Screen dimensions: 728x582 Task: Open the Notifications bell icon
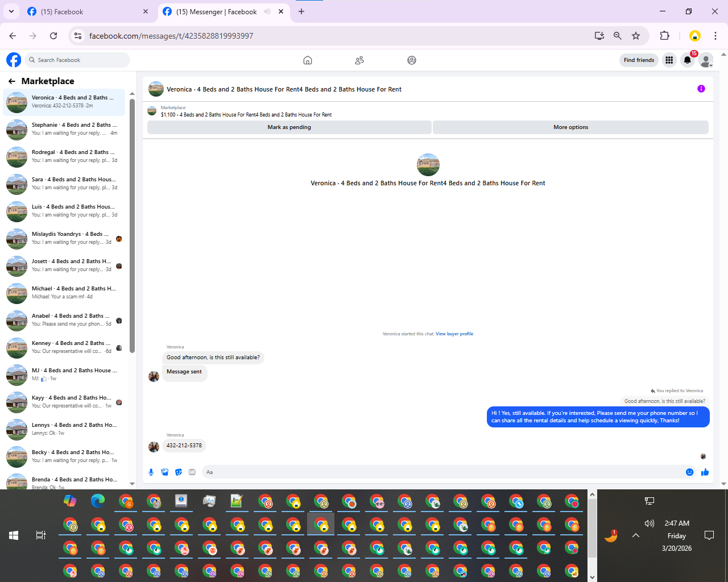click(x=688, y=60)
